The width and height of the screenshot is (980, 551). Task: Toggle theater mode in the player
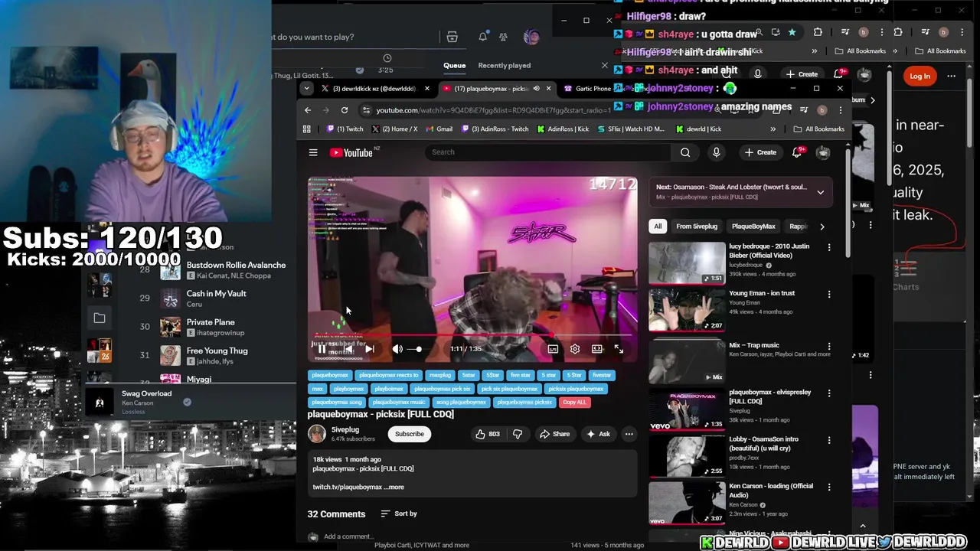click(596, 349)
